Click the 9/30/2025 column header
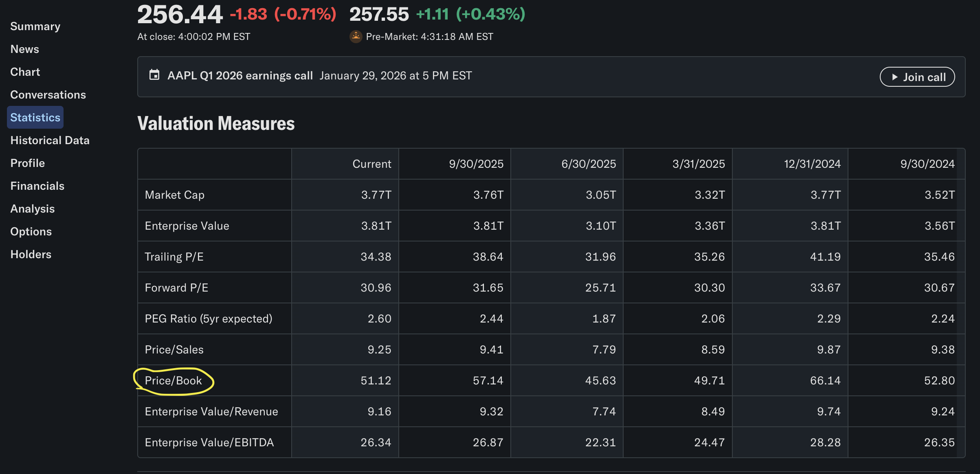The image size is (980, 474). (x=476, y=164)
